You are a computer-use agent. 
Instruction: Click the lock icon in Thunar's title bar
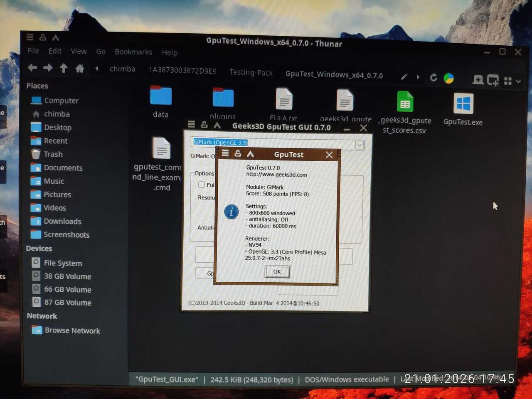pyautogui.click(x=42, y=37)
